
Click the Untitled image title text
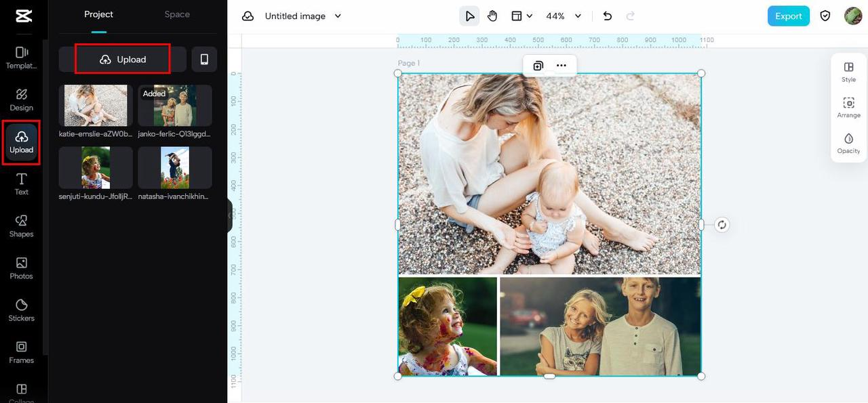[x=295, y=16]
